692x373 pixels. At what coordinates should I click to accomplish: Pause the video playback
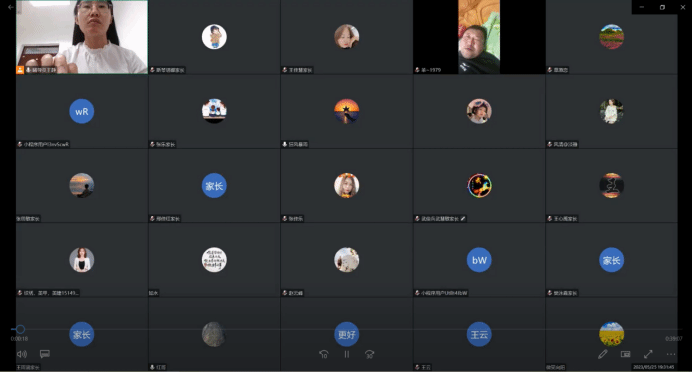pos(347,354)
